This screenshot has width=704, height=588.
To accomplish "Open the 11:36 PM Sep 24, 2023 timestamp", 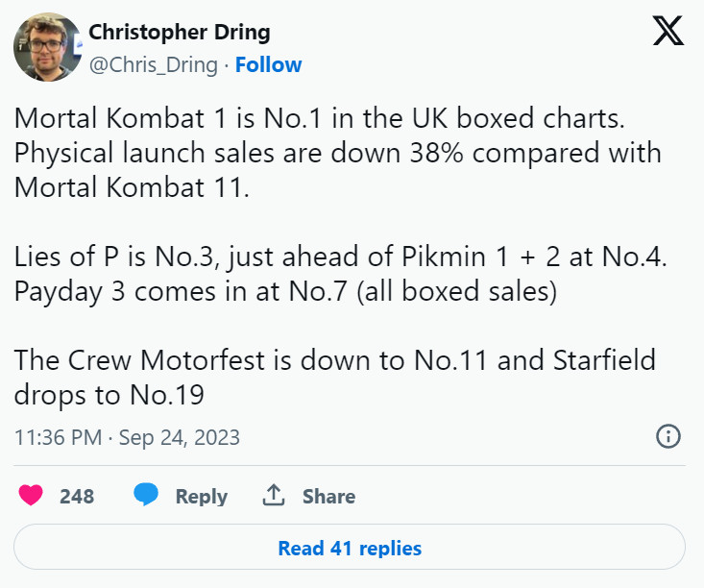I will tap(127, 438).
